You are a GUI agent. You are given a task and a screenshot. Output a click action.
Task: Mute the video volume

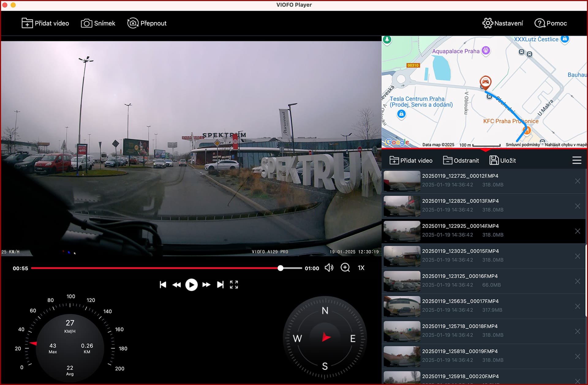pyautogui.click(x=329, y=268)
